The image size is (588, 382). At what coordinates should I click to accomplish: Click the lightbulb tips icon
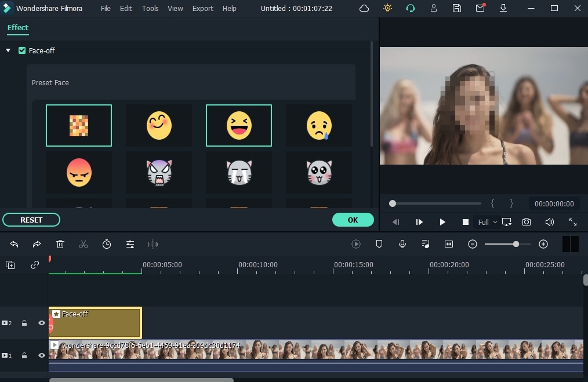pos(388,8)
